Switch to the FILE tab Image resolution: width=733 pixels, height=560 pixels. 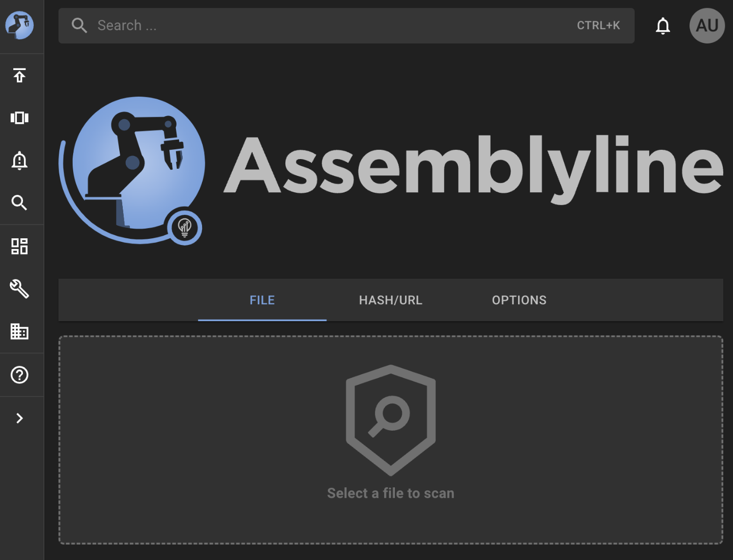pos(262,300)
